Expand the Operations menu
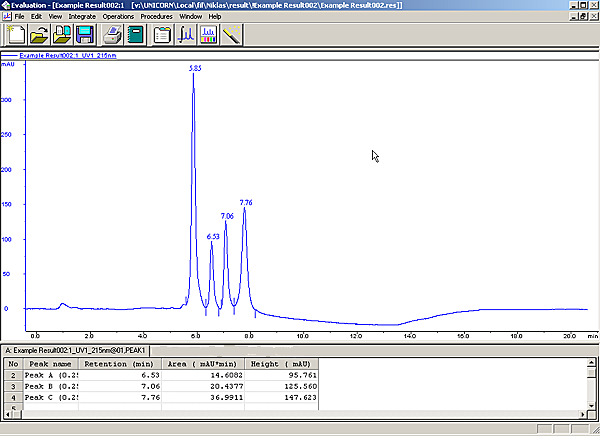This screenshot has width=600, height=436. point(118,17)
